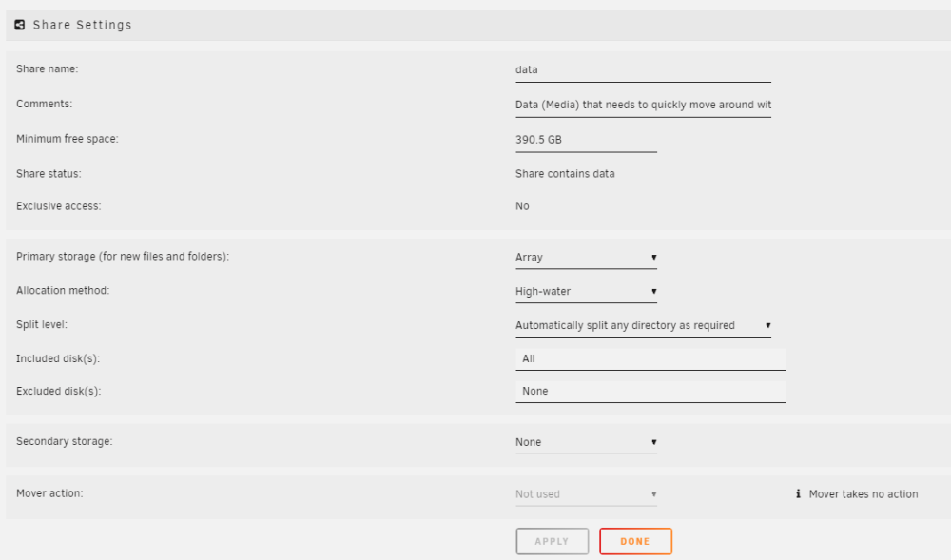Click the 'Mover action:' label
Image resolution: width=951 pixels, height=560 pixels.
49,493
